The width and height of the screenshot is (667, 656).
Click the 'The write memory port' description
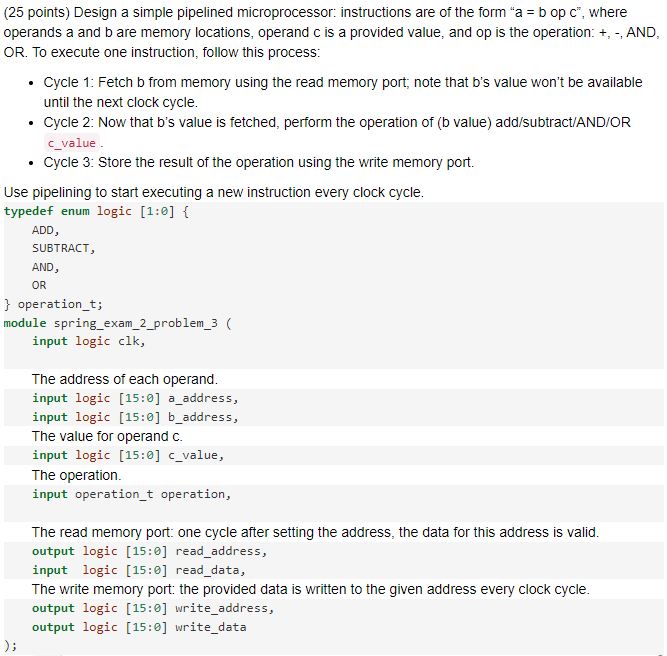coord(311,589)
